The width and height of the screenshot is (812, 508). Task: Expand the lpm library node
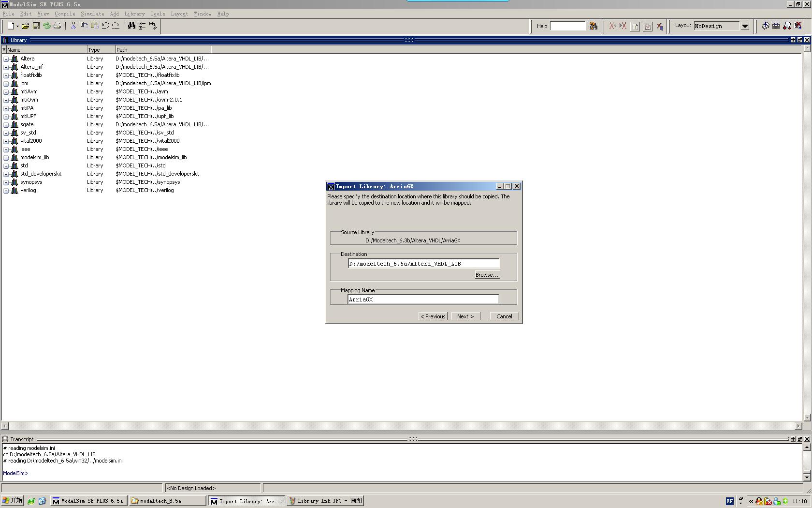(x=6, y=84)
